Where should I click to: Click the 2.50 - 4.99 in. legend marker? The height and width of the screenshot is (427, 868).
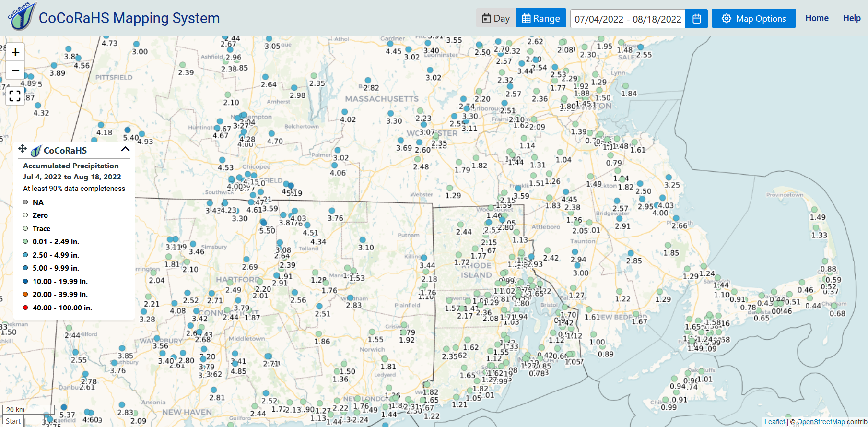tap(25, 255)
